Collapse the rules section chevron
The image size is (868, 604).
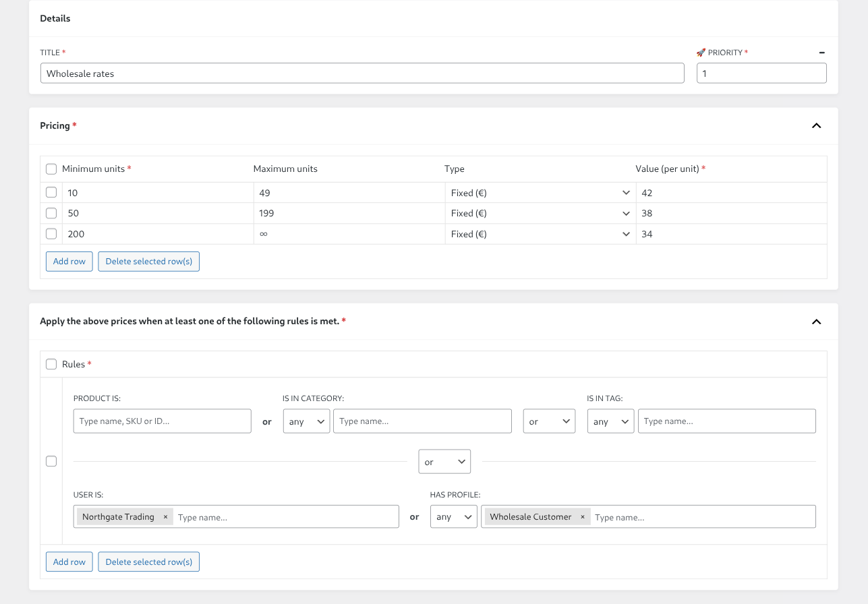pos(816,322)
